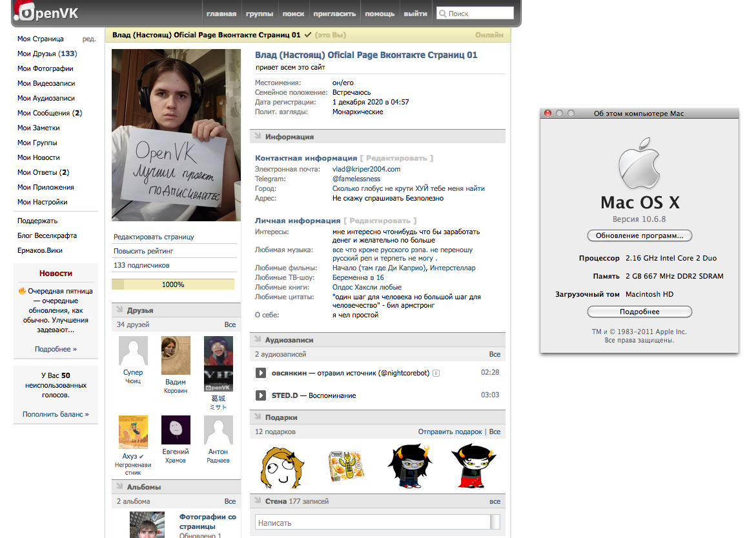Open the explicit E badge on track
Image resolution: width=756 pixels, height=538 pixels.
click(436, 373)
